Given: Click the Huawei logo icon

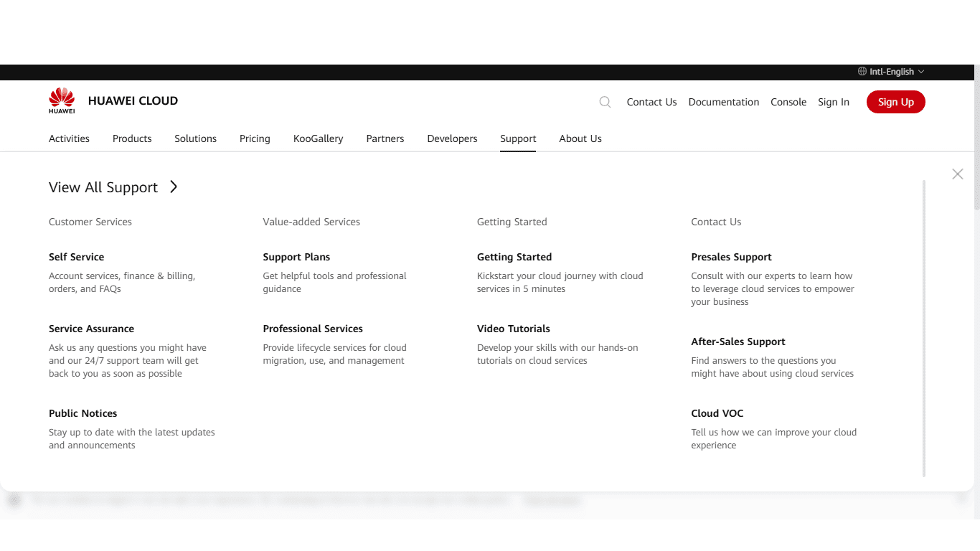Looking at the screenshot, I should (62, 100).
